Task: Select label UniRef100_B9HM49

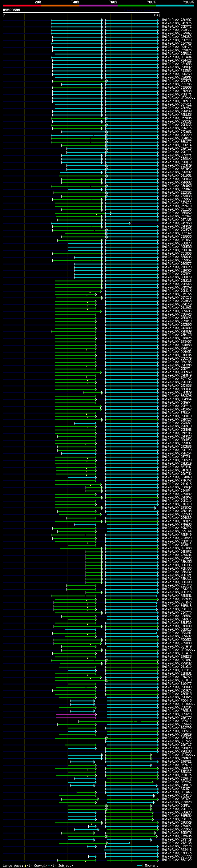Action: [177, 376]
